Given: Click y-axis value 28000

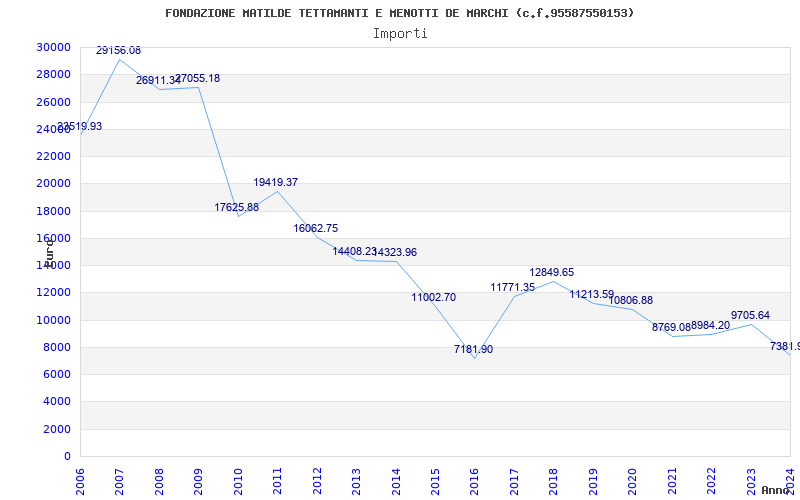Looking at the screenshot, I should 54,74.
